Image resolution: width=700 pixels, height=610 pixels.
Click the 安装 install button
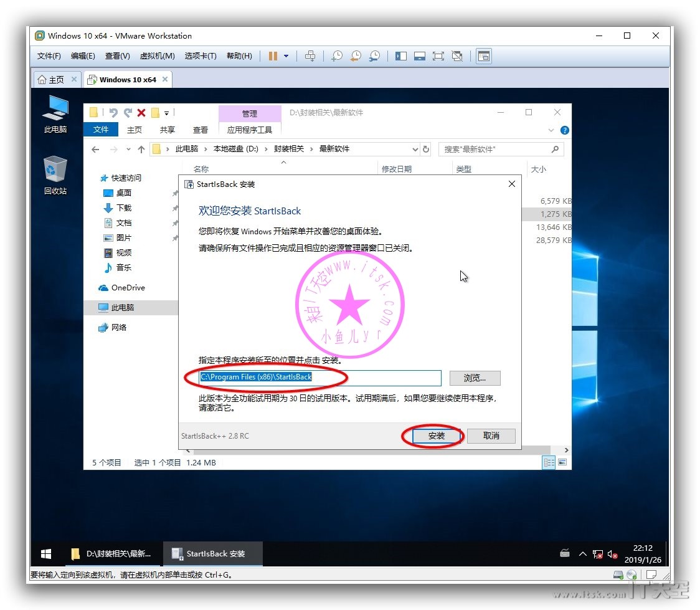436,436
